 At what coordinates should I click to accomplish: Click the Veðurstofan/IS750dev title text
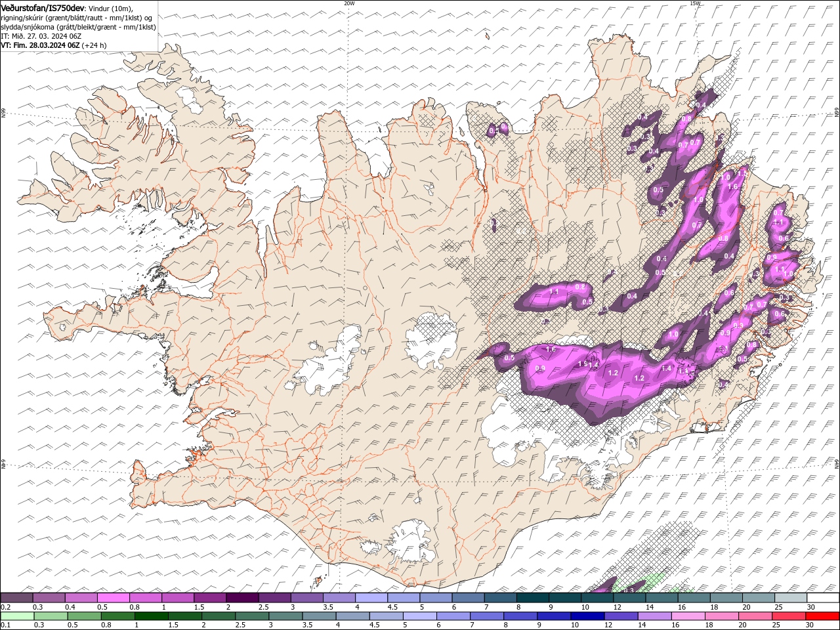[43, 7]
